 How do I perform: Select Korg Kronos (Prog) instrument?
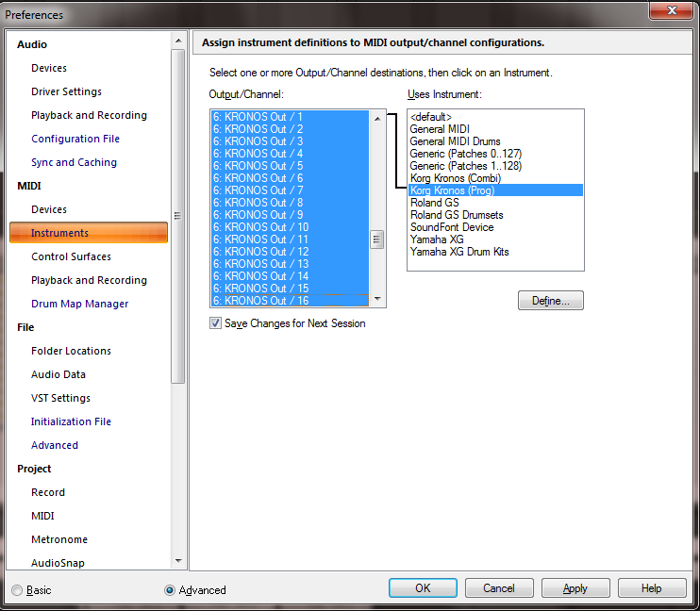pos(495,190)
